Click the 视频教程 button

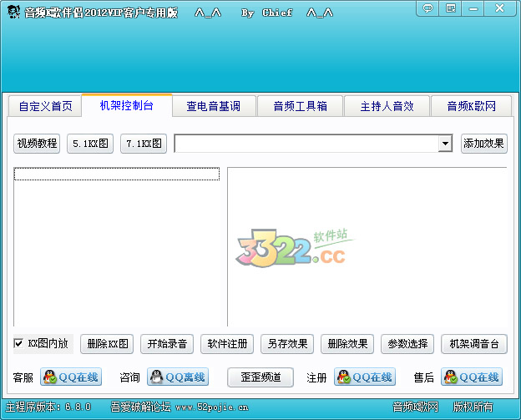coord(37,144)
